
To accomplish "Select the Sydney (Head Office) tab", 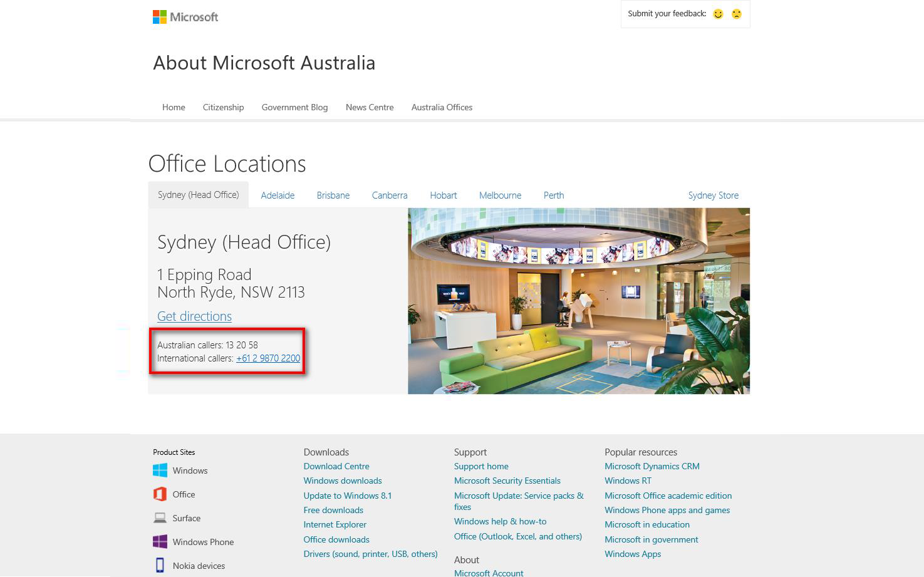I will (198, 195).
